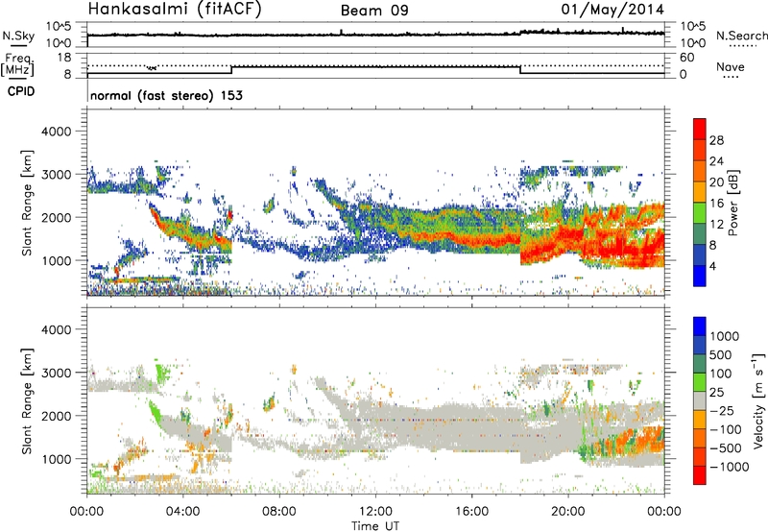Click the velocity panel Slant Range label
This screenshot has width=768, height=532.
point(27,400)
